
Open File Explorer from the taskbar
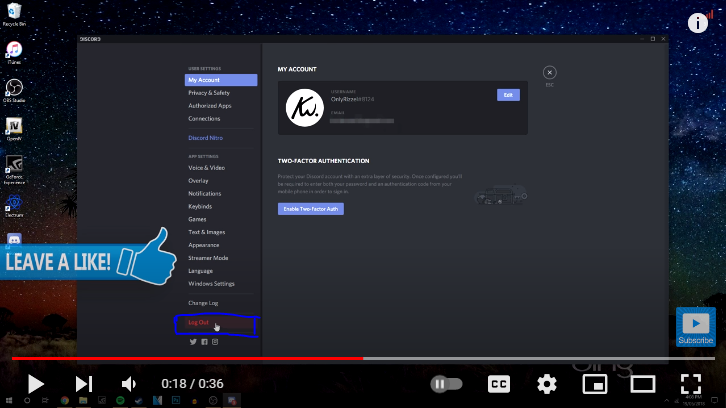pos(83,401)
